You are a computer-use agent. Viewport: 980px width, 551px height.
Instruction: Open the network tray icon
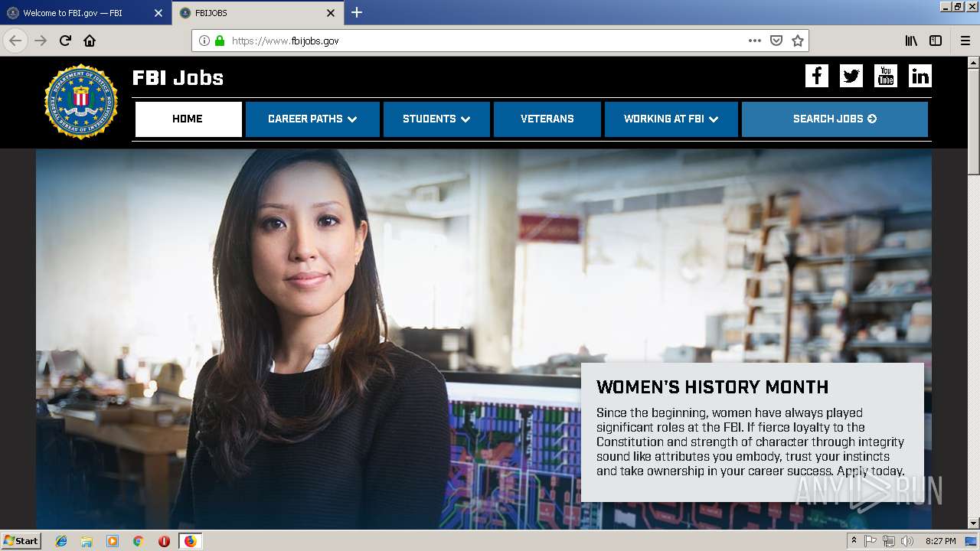[x=889, y=541]
